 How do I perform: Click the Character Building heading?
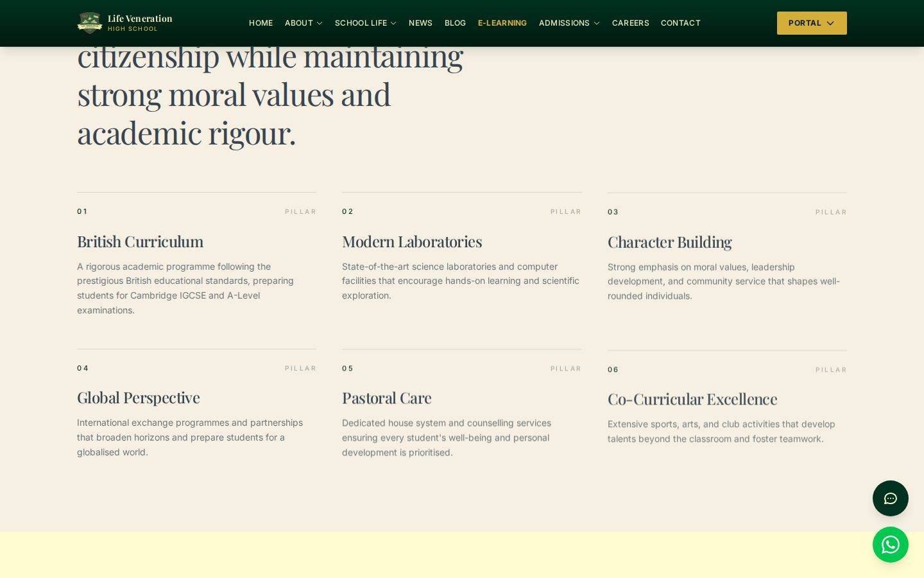point(669,242)
